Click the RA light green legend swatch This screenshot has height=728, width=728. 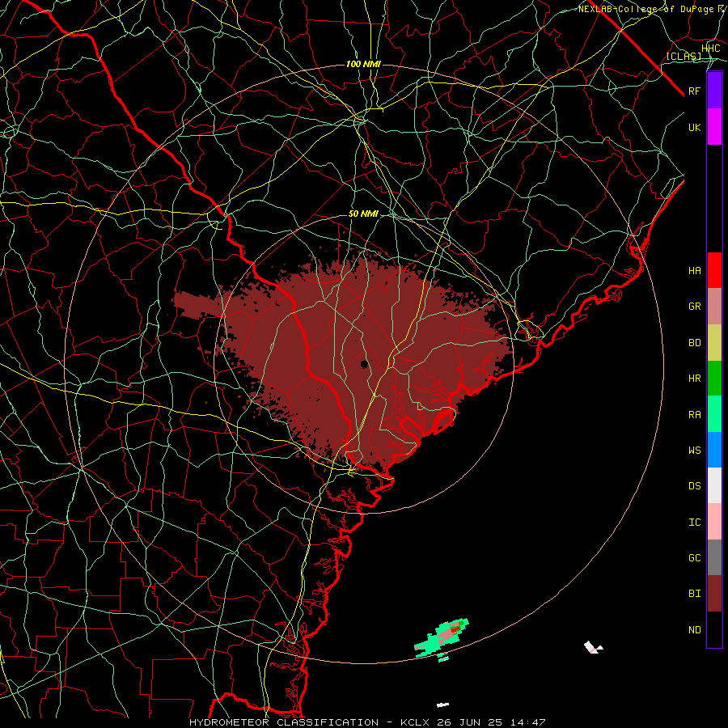click(x=714, y=414)
